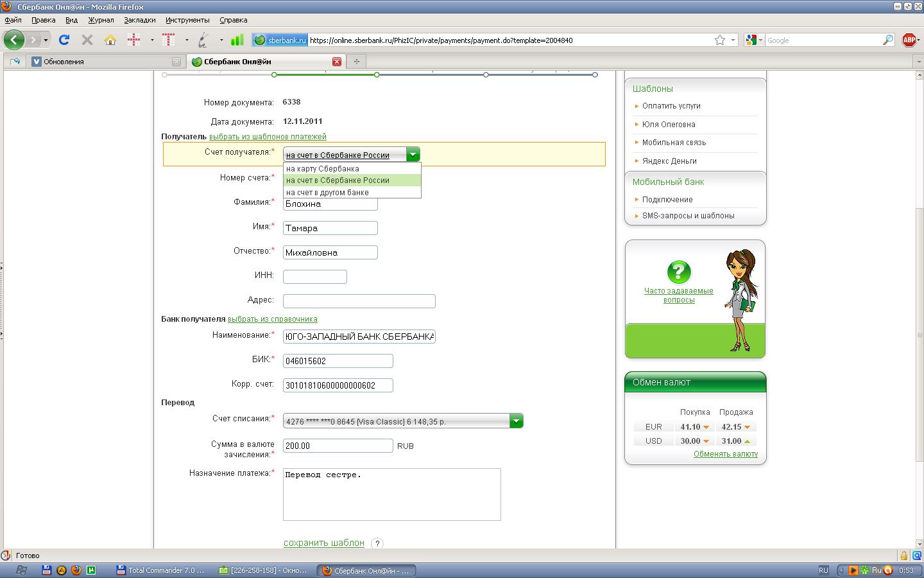Image resolution: width=924 pixels, height=578 pixels.
Task: Choose option на счет в другом банке
Action: [x=352, y=192]
